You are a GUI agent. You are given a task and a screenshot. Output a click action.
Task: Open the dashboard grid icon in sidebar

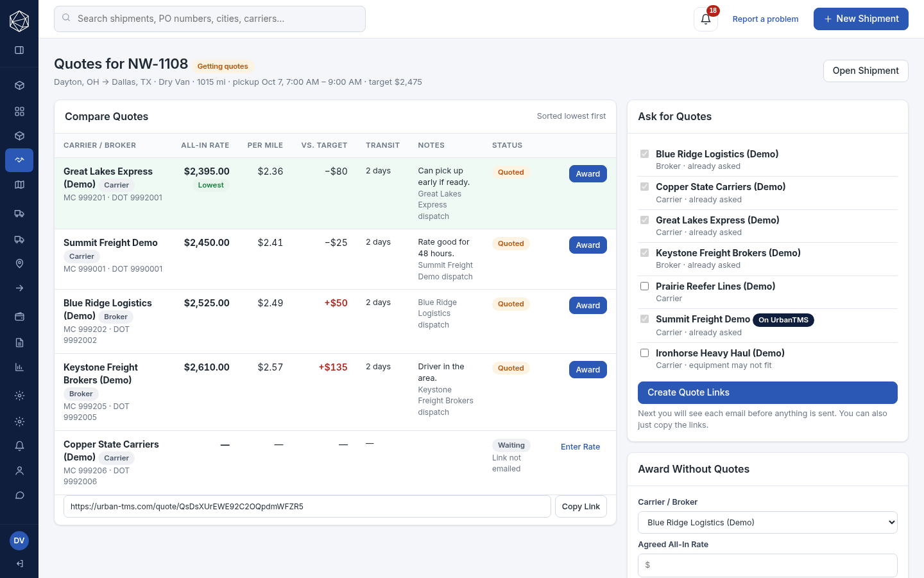pos(19,111)
